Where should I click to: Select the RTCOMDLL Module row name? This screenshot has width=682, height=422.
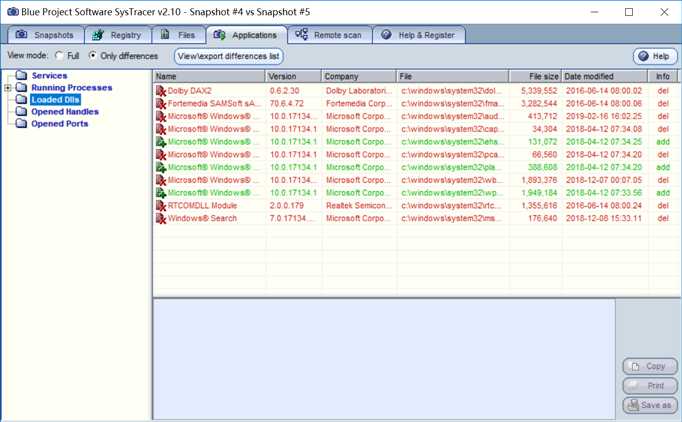tap(202, 205)
